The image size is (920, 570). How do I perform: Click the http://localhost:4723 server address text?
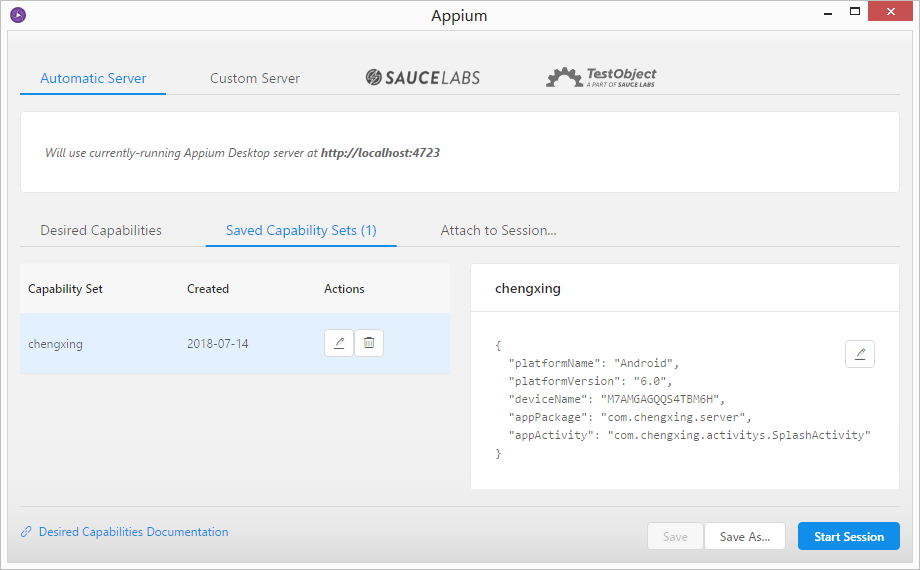coord(380,153)
